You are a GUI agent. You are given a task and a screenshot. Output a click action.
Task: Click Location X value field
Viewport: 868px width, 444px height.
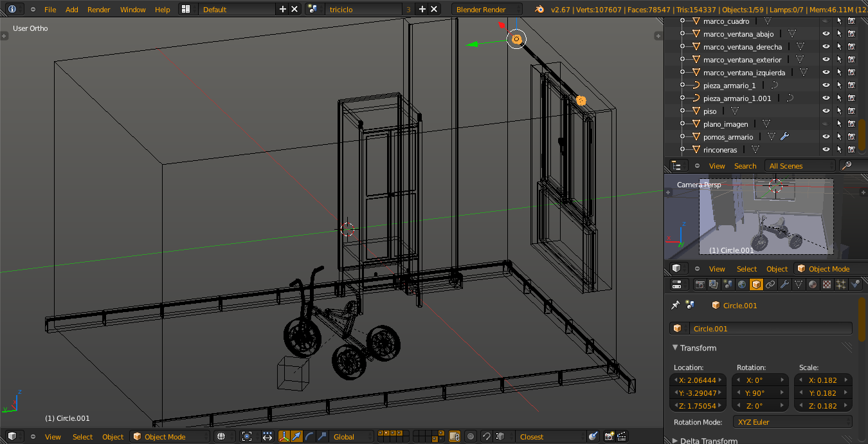click(698, 380)
